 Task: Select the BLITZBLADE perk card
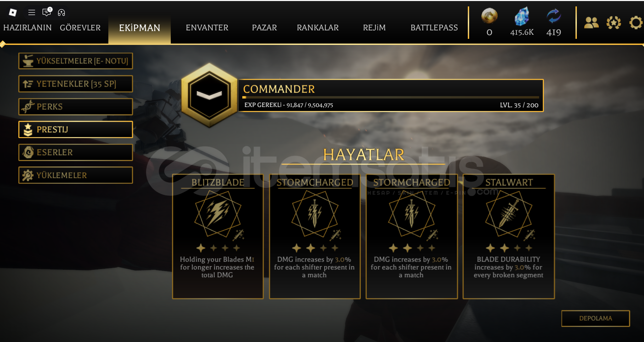(x=218, y=236)
